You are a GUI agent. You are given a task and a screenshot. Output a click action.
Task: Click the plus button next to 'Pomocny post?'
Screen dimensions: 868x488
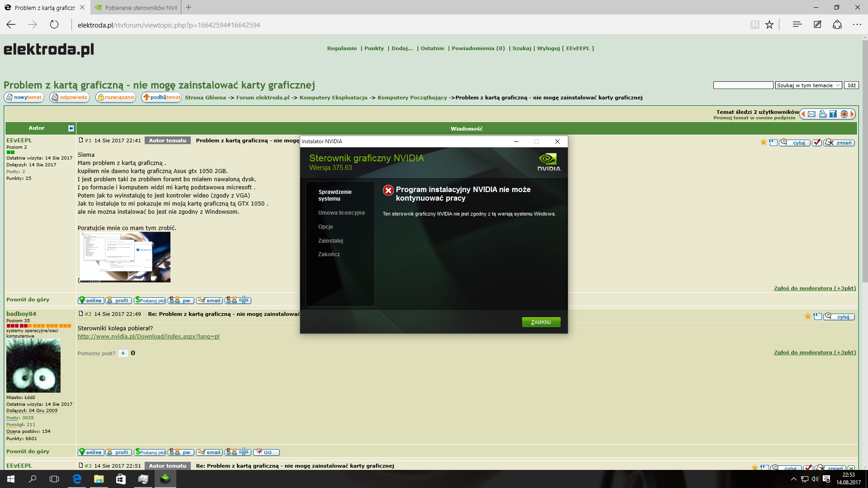coord(123,353)
